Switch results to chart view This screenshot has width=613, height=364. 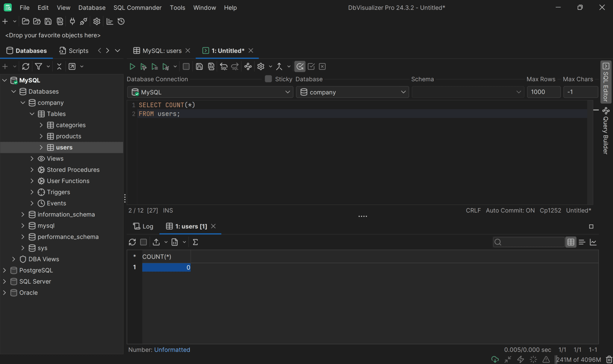point(593,242)
